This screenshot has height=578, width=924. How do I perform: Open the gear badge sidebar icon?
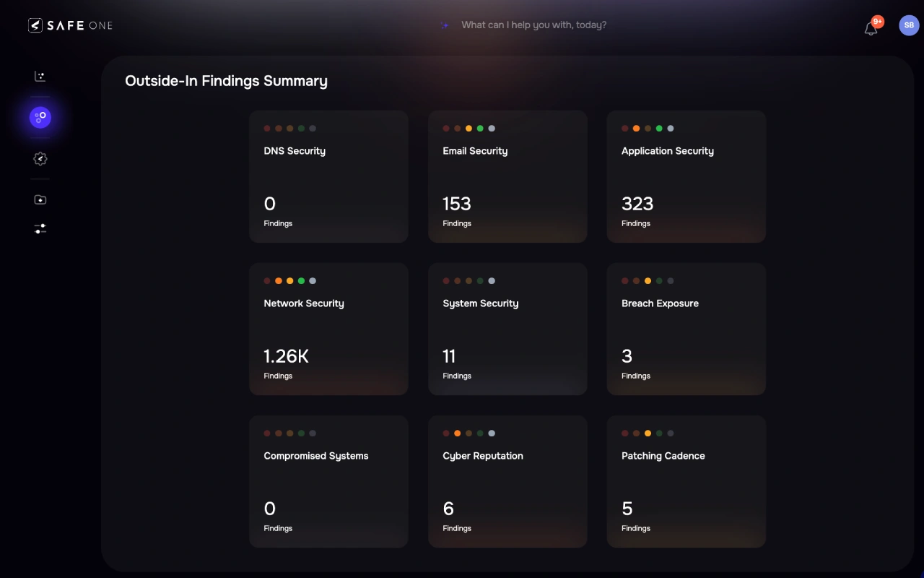click(40, 159)
